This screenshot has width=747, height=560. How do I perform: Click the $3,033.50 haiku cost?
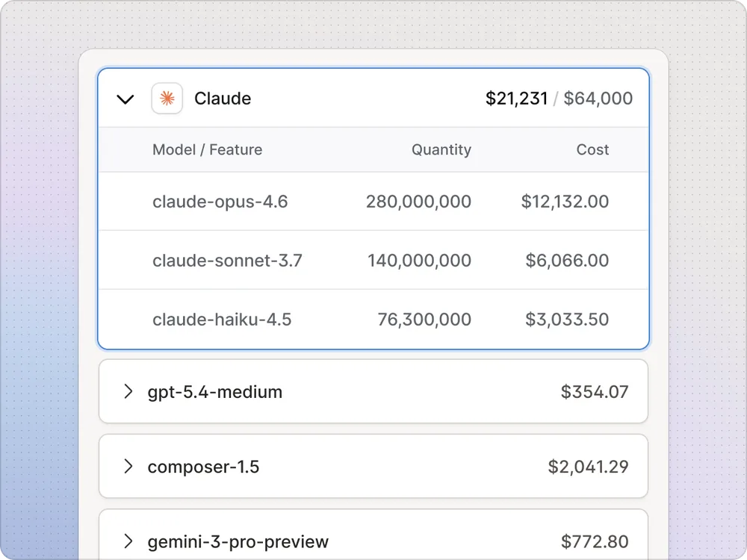[x=567, y=319]
